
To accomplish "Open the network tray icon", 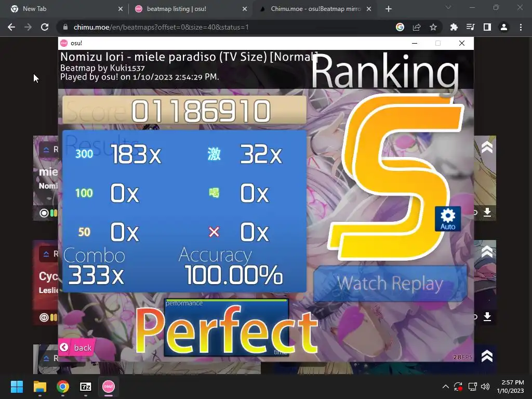I will (472, 387).
